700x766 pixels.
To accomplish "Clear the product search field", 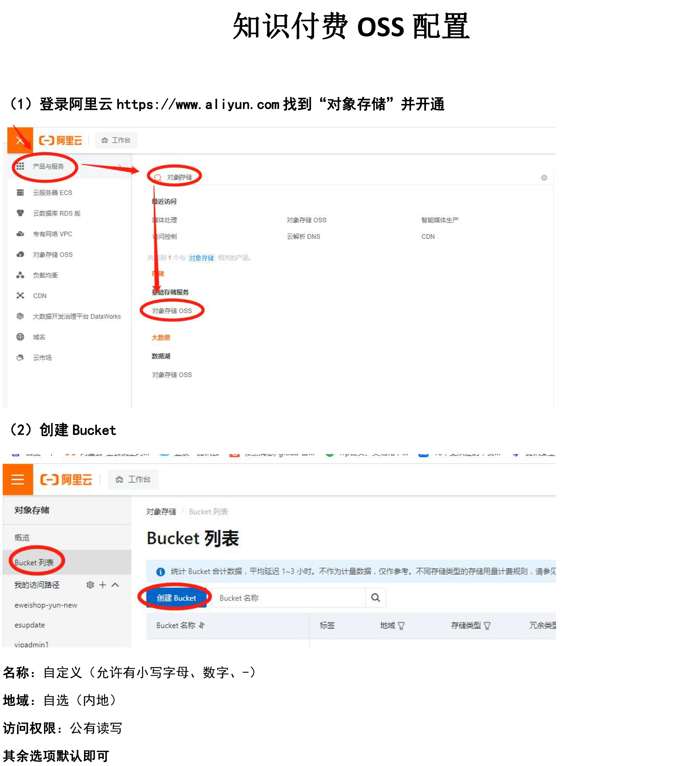I will point(544,178).
